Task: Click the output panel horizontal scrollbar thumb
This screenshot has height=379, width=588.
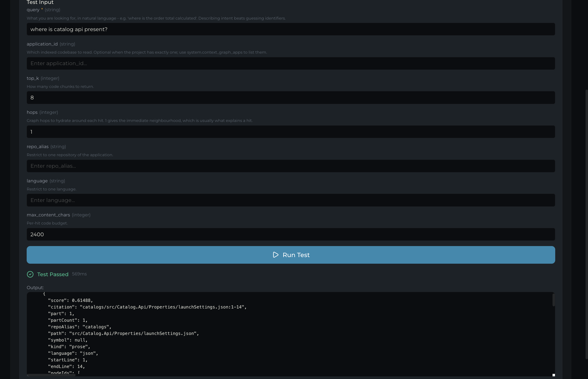Action: click(x=51, y=375)
